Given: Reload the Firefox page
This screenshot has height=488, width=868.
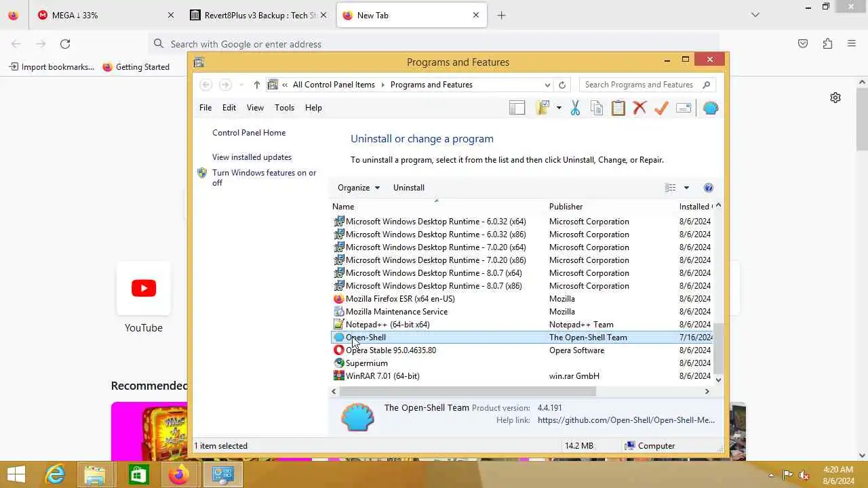Looking at the screenshot, I should pos(65,44).
